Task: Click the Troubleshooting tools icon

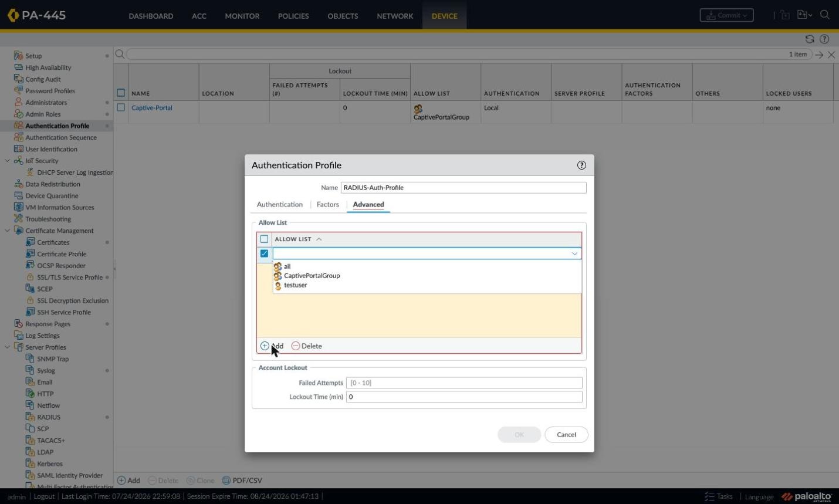Action: pyautogui.click(x=18, y=219)
